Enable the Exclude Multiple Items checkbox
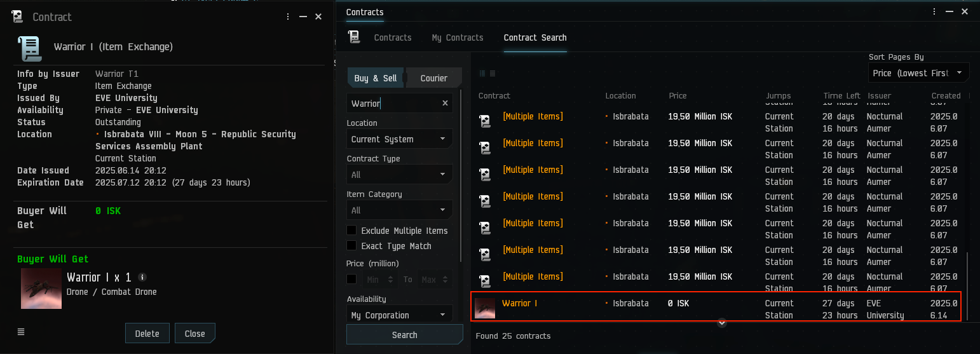This screenshot has height=354, width=980. point(351,231)
